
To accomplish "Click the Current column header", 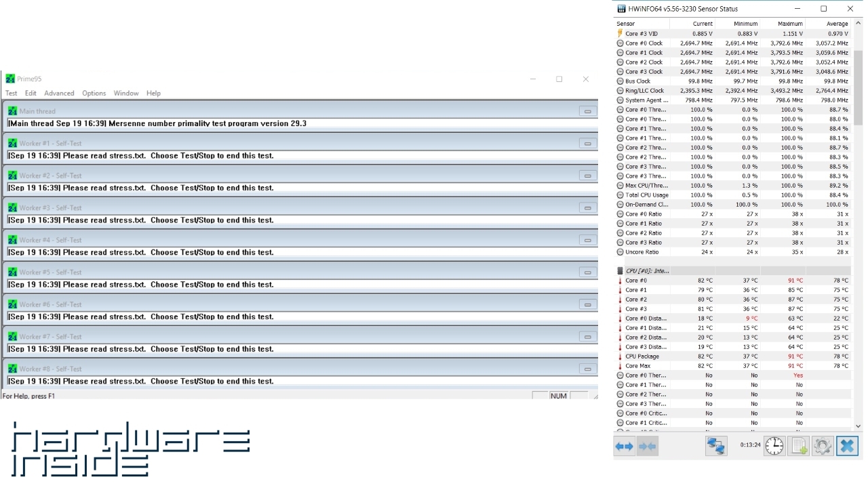I will click(x=692, y=24).
